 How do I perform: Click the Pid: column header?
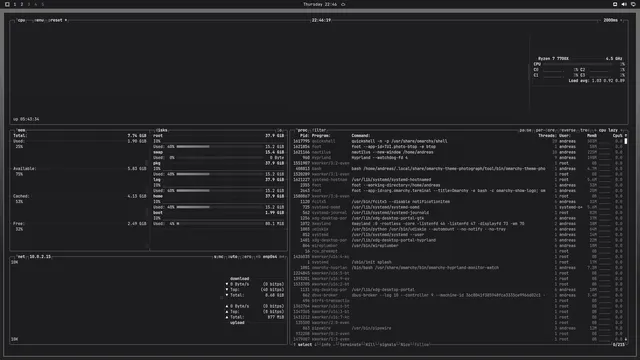(304, 136)
